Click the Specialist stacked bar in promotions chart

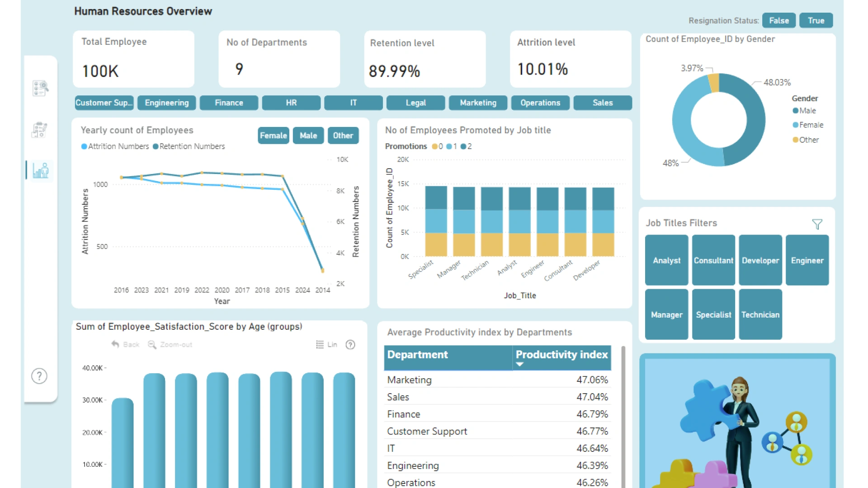(436, 221)
